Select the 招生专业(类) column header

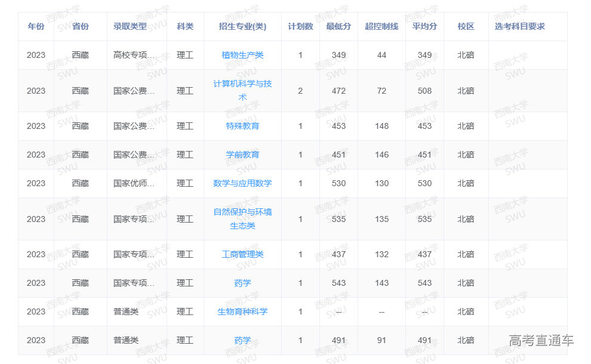pyautogui.click(x=242, y=26)
